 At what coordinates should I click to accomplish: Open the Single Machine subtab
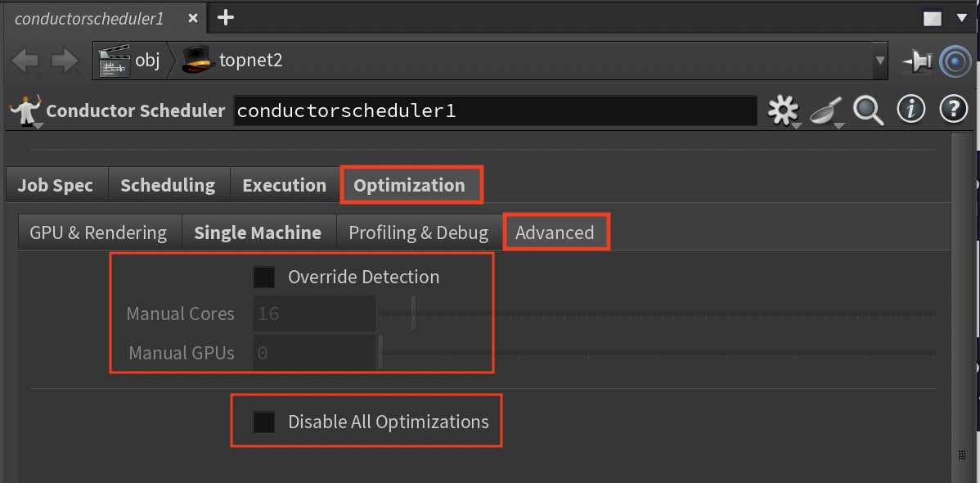coord(258,232)
